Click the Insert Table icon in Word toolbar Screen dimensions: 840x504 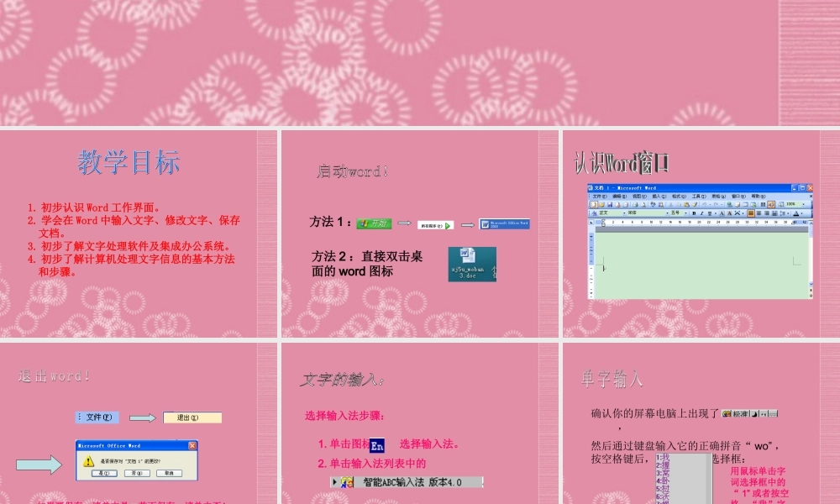745,205
